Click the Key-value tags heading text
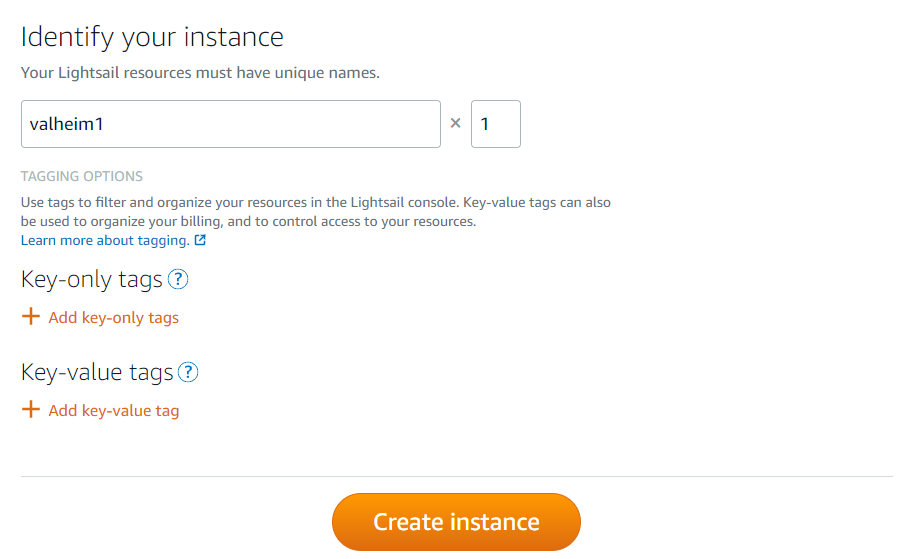Image resolution: width=913 pixels, height=559 pixels. (x=97, y=372)
